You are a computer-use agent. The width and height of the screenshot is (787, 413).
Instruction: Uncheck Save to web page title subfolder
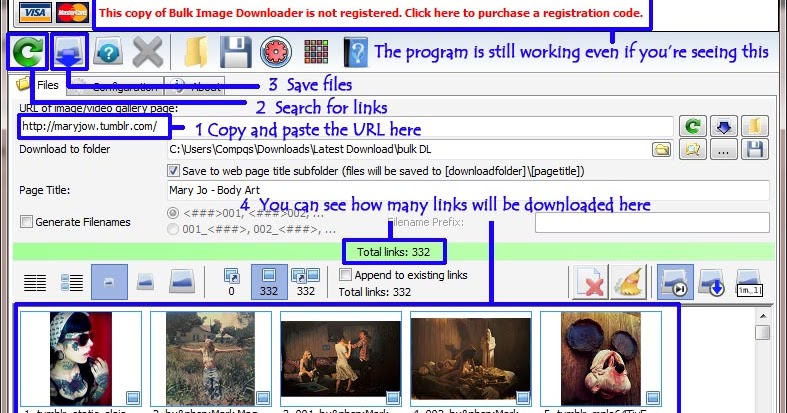click(173, 171)
